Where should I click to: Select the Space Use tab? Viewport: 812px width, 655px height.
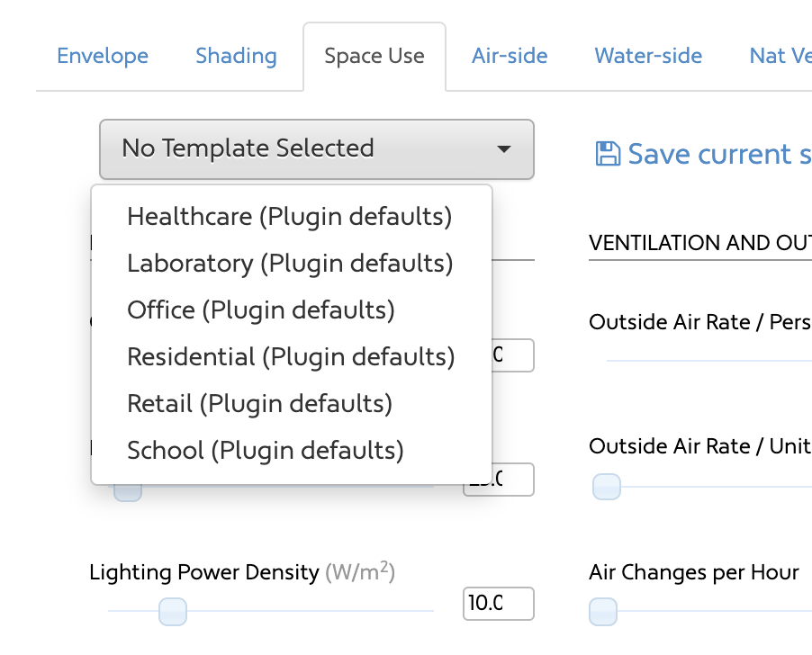pyautogui.click(x=374, y=56)
